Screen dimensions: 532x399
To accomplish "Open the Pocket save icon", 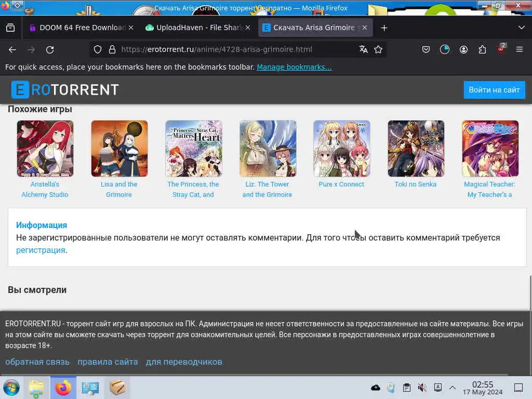I will [426, 49].
